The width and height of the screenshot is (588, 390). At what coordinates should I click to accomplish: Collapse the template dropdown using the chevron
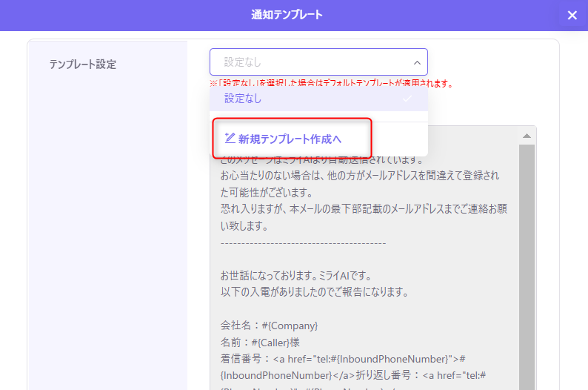(417, 63)
